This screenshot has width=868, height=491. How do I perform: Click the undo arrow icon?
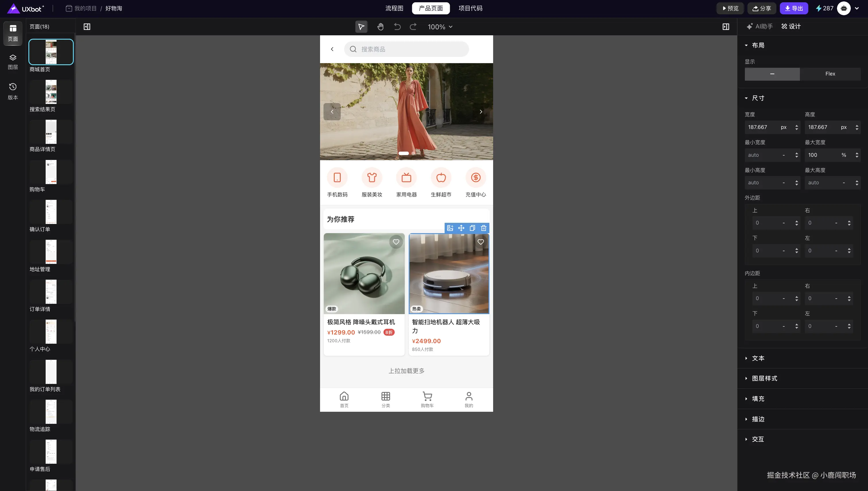click(397, 27)
